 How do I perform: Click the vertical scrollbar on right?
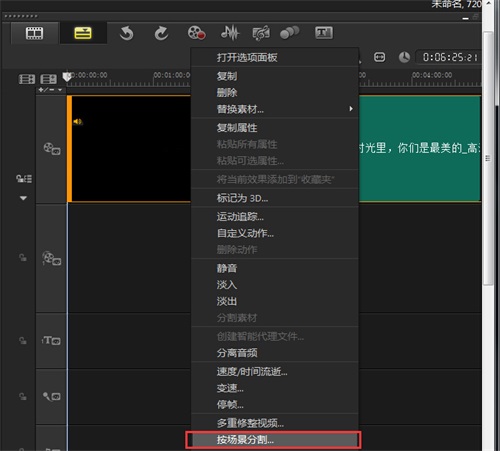(488, 158)
